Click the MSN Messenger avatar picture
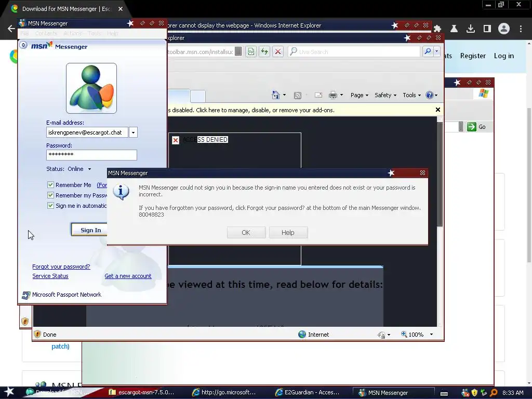Viewport: 532px width, 399px height. coord(91,88)
